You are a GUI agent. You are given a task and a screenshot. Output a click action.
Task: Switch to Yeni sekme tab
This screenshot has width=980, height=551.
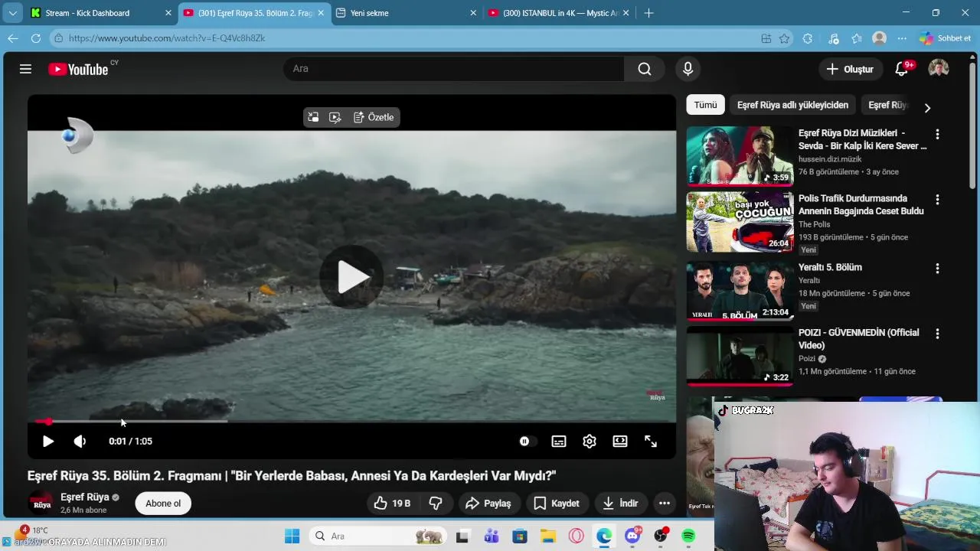pos(407,13)
